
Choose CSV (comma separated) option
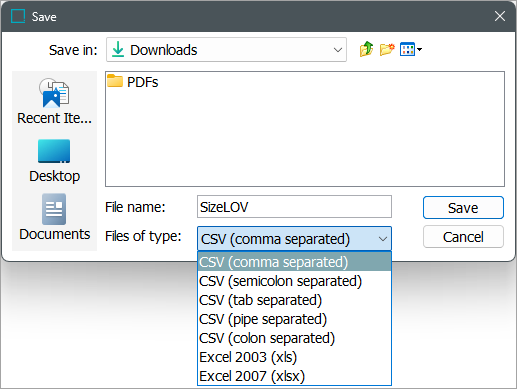[x=294, y=262]
